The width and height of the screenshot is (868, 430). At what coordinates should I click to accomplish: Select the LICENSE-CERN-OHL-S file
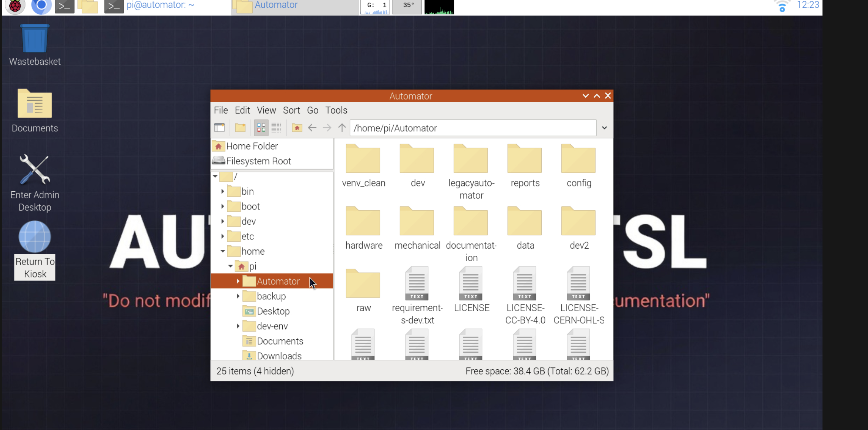coord(579,296)
